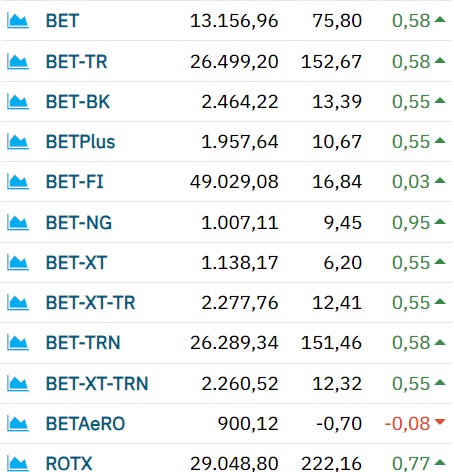Open the BET-NG index link

79,223
